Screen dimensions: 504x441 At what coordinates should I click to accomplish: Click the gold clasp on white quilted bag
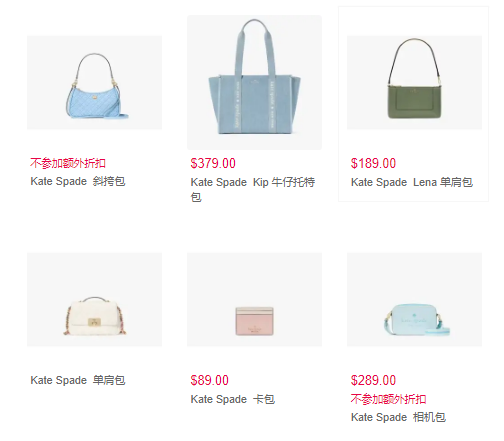coord(94,322)
